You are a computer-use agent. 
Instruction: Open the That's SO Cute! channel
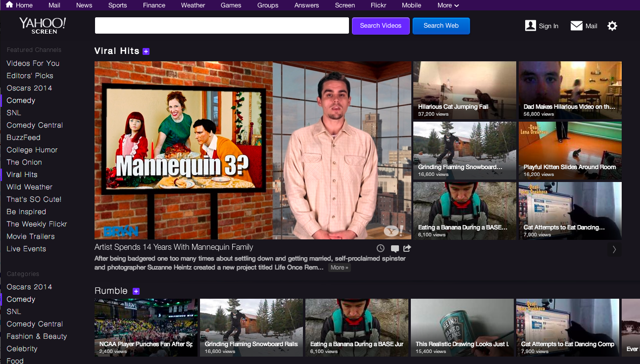point(34,199)
